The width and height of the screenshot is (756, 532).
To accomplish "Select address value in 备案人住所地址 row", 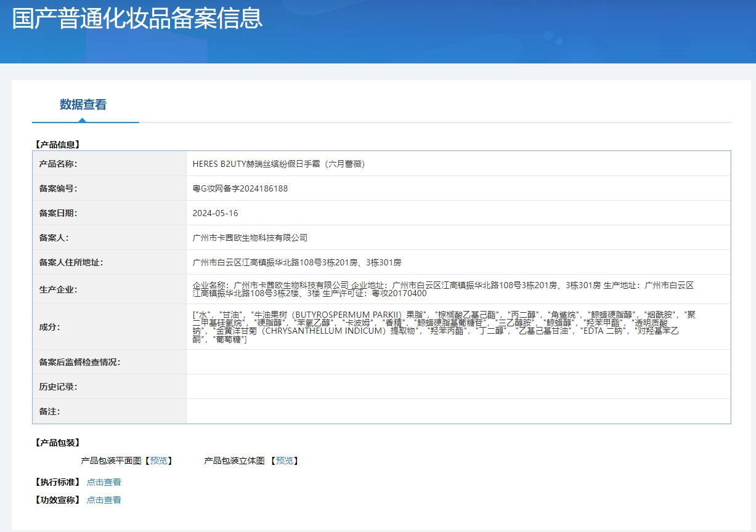I will coord(297,262).
